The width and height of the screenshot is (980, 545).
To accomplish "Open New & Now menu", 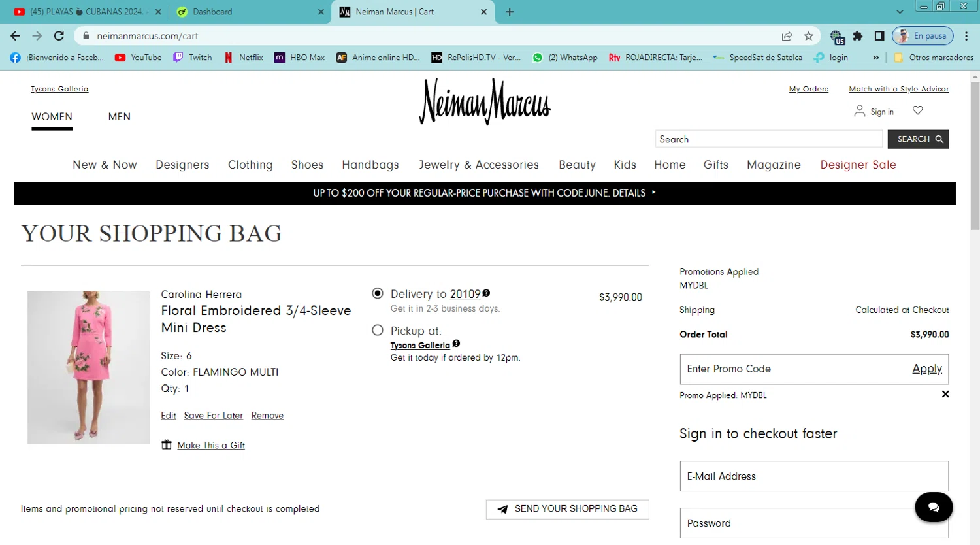I will pyautogui.click(x=105, y=165).
